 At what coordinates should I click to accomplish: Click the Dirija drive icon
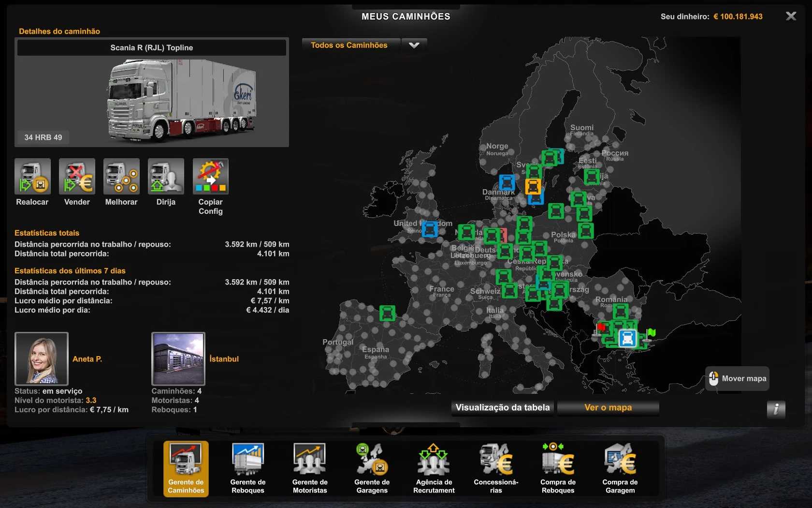point(166,177)
